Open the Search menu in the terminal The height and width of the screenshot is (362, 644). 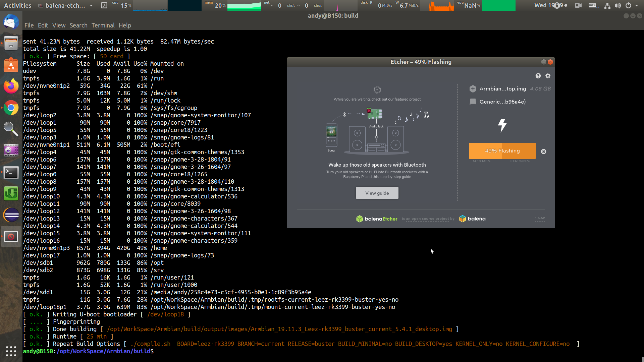pyautogui.click(x=78, y=25)
